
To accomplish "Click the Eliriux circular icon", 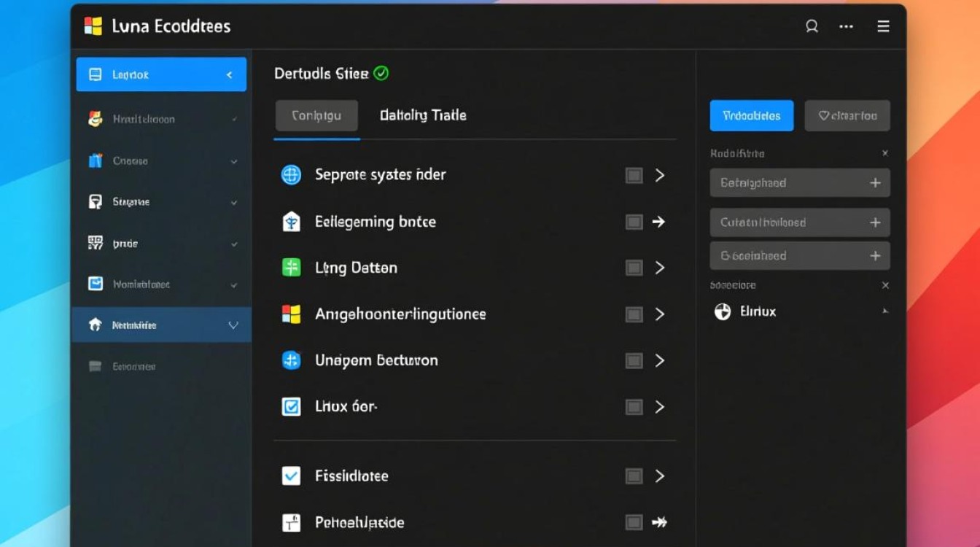I will click(722, 312).
